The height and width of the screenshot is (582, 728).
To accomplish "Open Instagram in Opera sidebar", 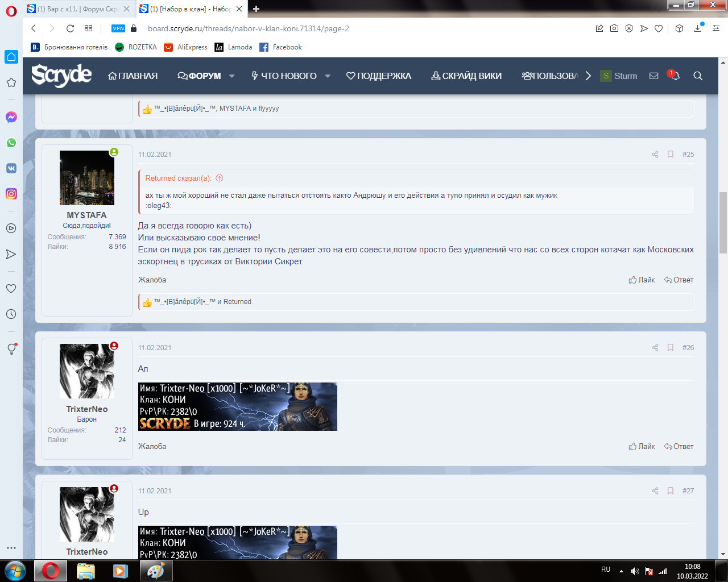I will pyautogui.click(x=11, y=194).
